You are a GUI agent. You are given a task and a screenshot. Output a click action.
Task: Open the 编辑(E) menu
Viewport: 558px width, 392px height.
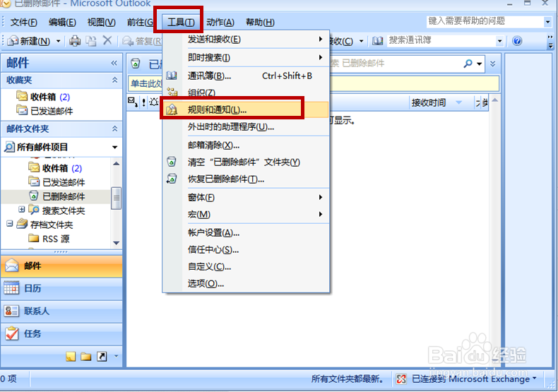tap(62, 23)
